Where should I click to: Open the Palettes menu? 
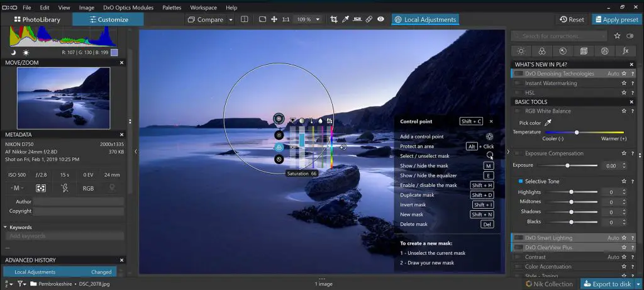pos(172,8)
